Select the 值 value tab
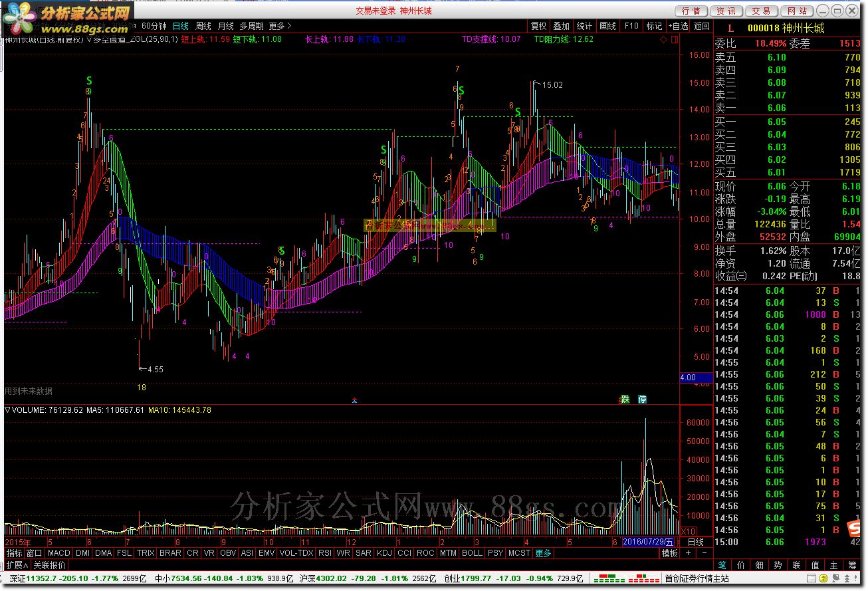 click(815, 565)
